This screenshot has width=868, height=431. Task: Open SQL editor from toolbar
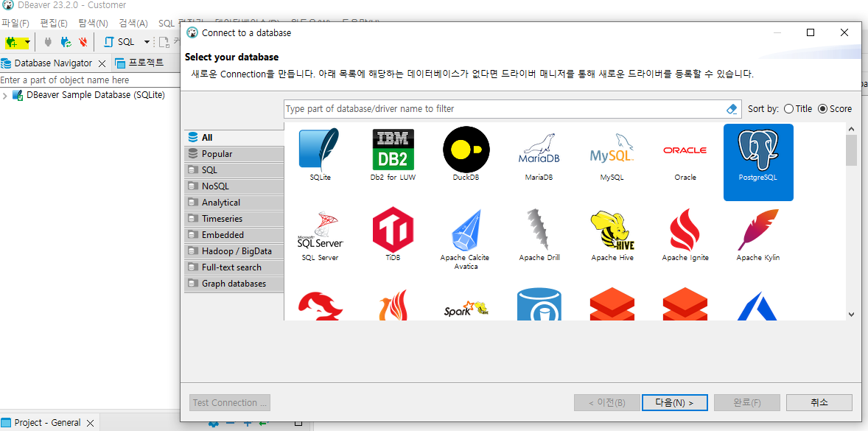(119, 42)
